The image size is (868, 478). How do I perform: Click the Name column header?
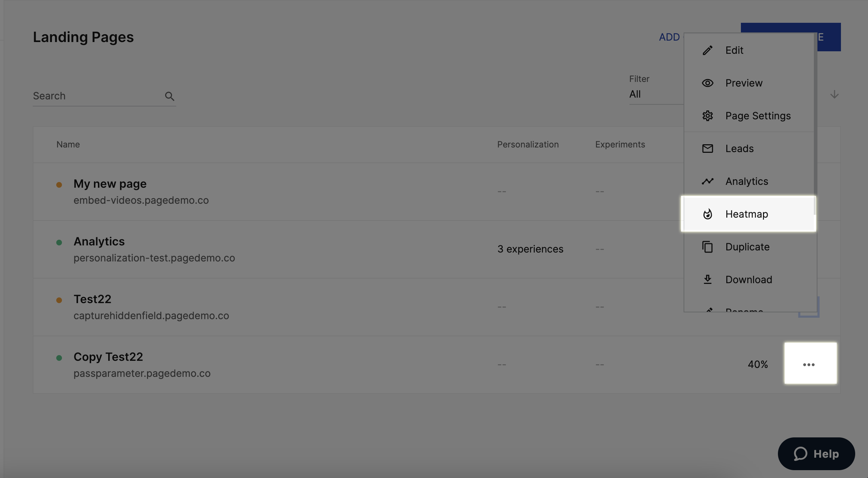[68, 144]
